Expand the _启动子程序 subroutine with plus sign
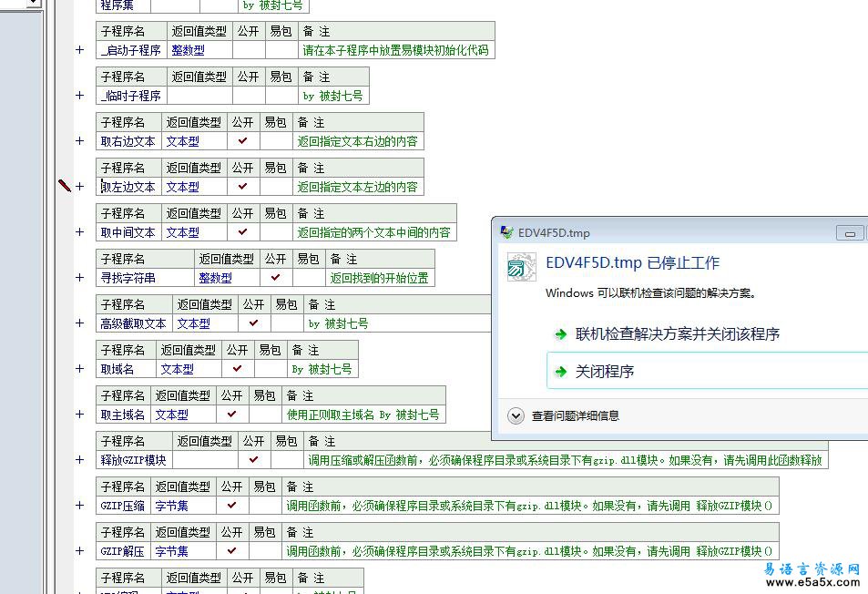 (x=80, y=50)
